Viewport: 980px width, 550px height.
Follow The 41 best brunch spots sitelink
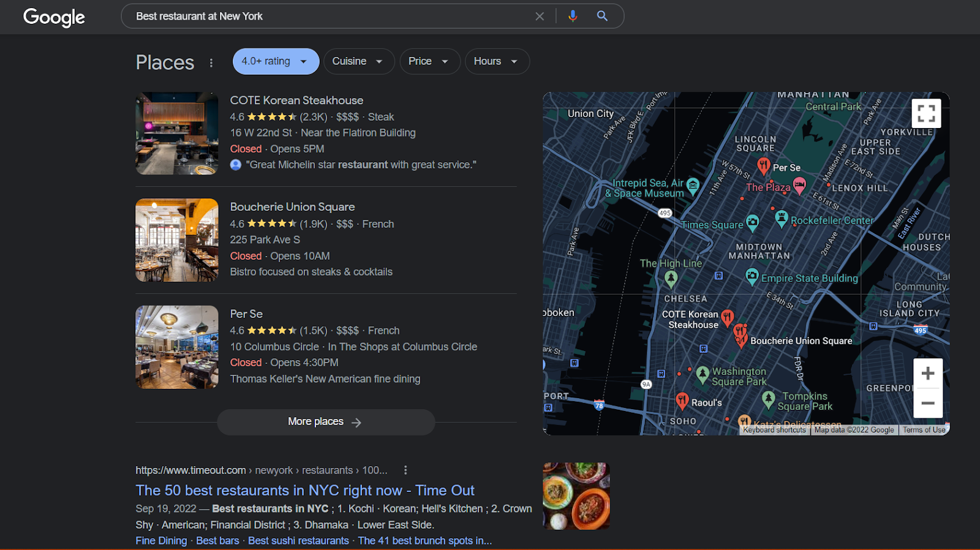[425, 541]
